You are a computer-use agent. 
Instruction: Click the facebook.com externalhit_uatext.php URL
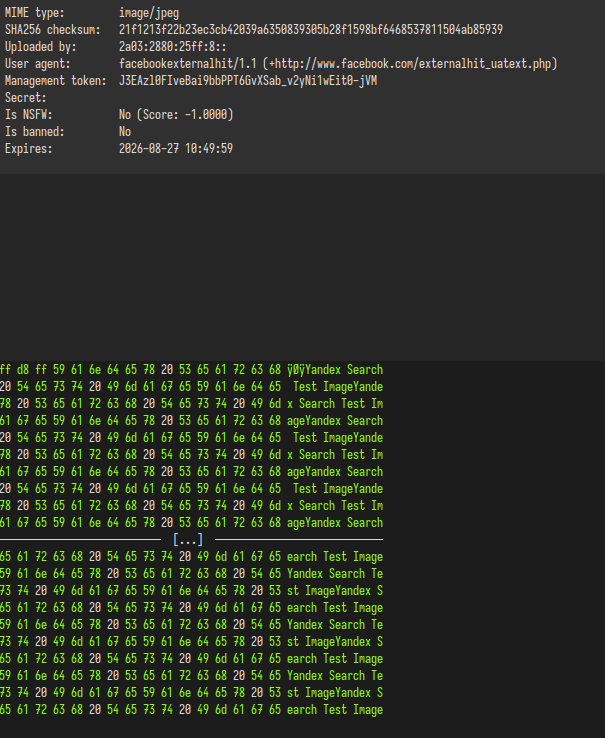click(413, 64)
